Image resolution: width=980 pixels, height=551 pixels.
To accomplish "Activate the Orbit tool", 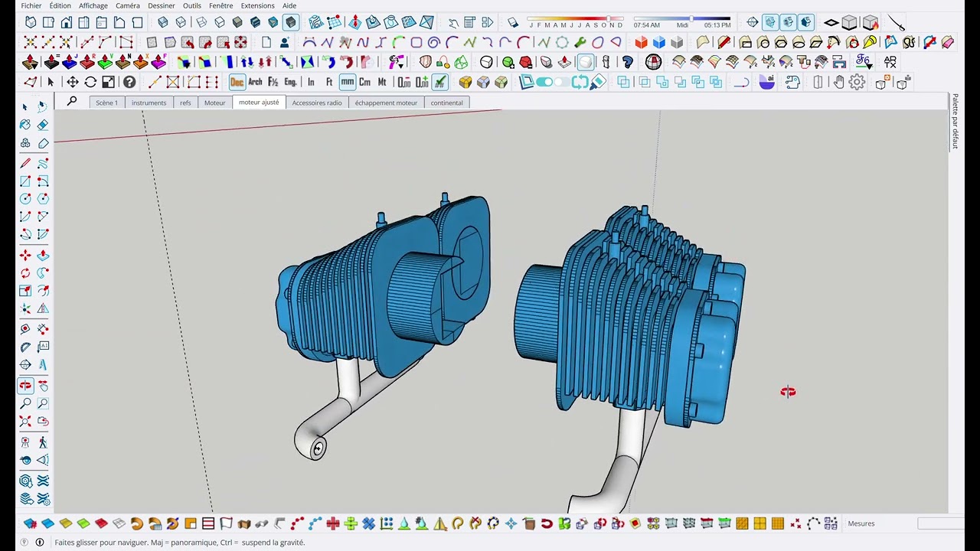I will tap(25, 386).
